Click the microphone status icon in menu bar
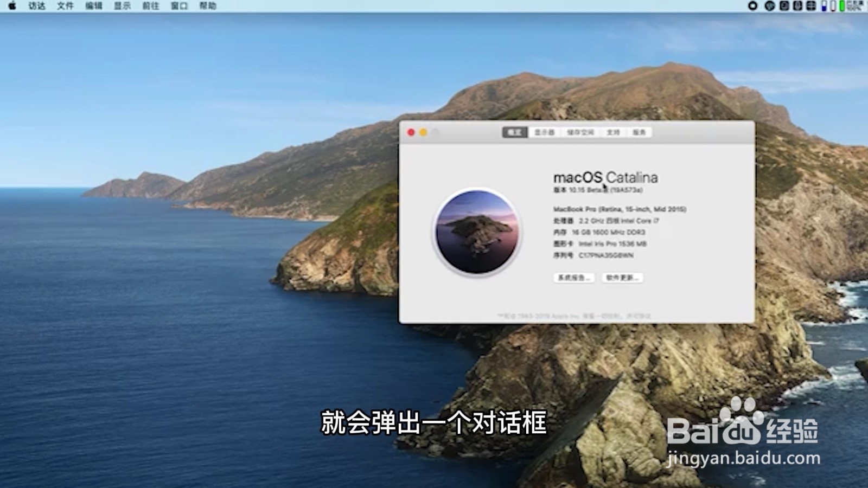 [x=797, y=6]
